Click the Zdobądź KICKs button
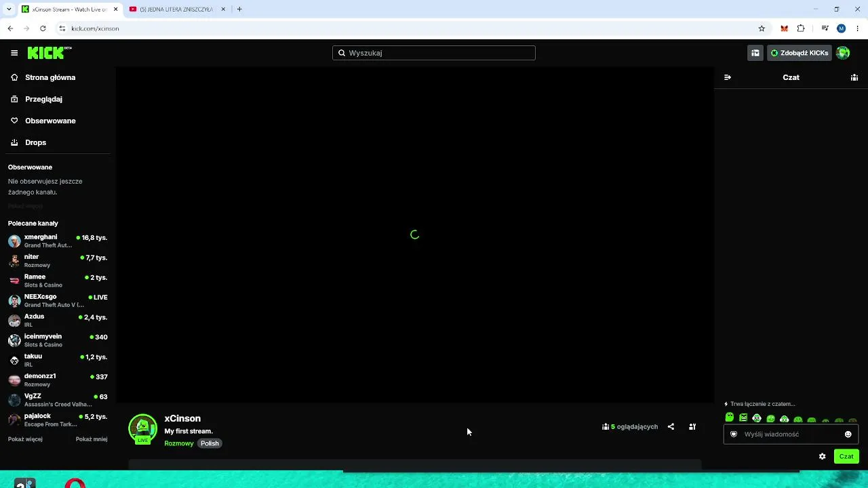 coord(799,53)
